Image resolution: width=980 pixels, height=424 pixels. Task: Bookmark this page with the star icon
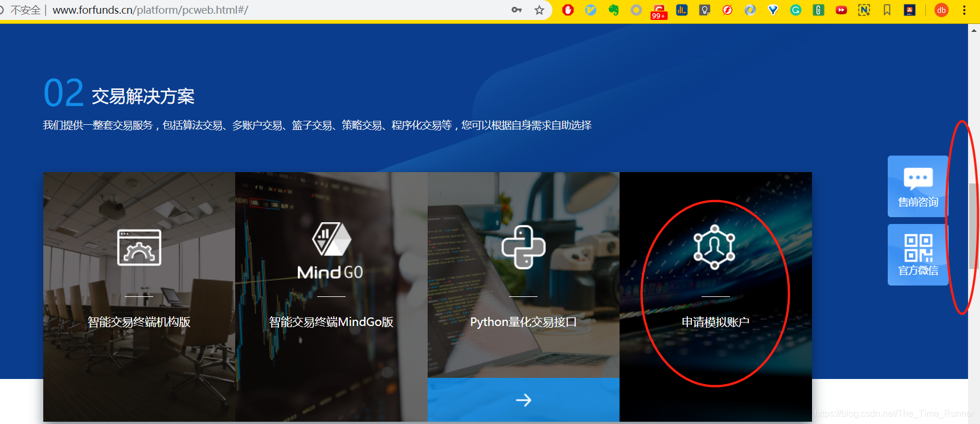click(539, 10)
